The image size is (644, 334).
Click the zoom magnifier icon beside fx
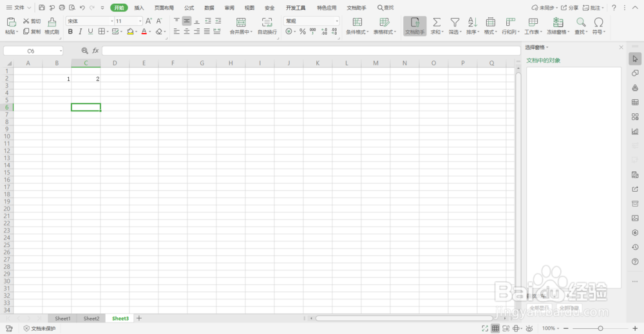click(84, 50)
